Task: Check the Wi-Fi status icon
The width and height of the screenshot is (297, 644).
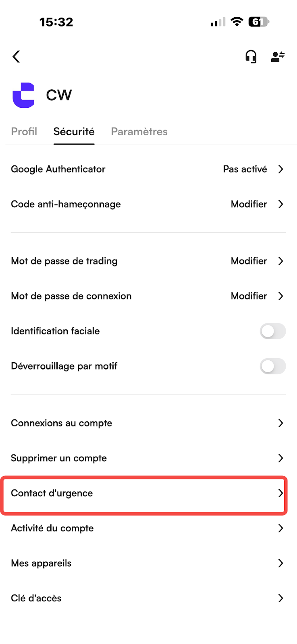Action: [237, 22]
